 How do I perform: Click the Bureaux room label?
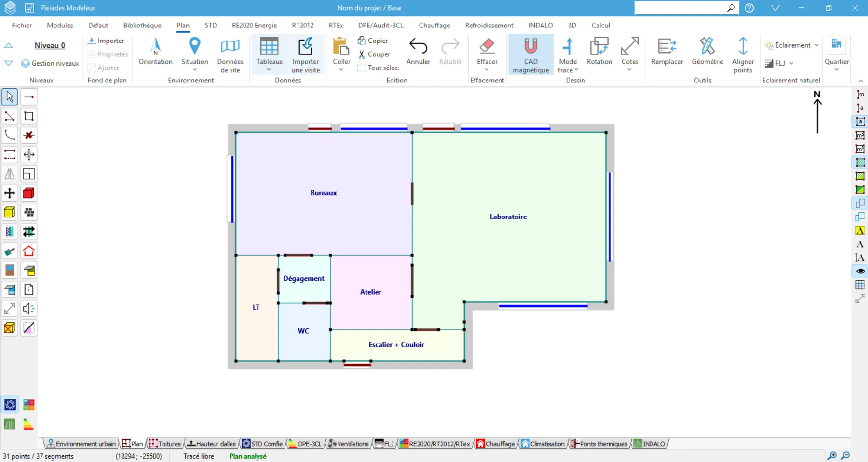324,193
